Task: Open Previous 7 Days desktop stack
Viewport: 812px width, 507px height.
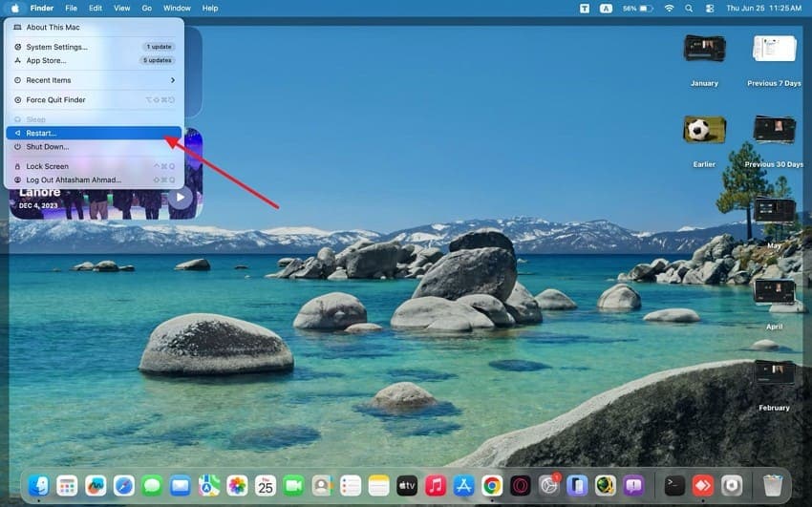Action: pos(774,49)
